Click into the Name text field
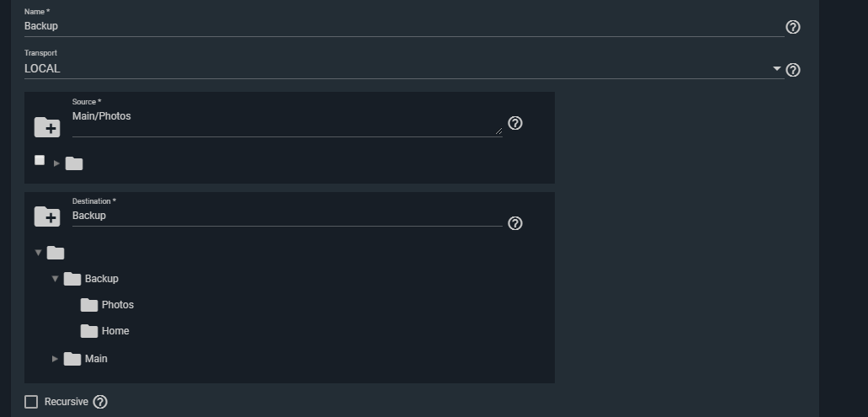Screen dimensions: 868x417 (x=402, y=26)
